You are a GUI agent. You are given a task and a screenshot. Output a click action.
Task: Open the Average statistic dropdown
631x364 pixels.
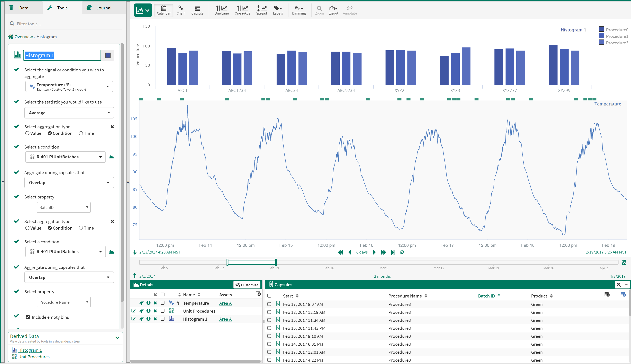click(x=69, y=113)
